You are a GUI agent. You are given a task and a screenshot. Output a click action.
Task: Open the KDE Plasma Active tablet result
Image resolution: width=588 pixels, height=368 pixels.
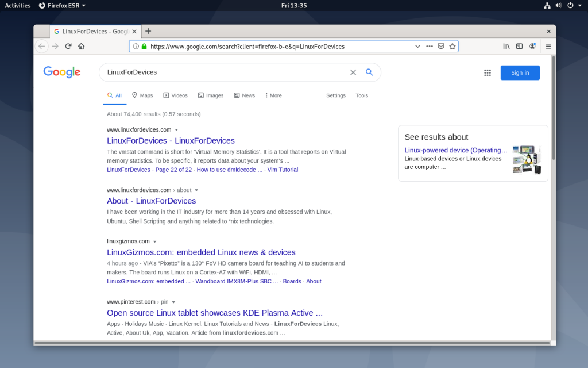(x=215, y=313)
